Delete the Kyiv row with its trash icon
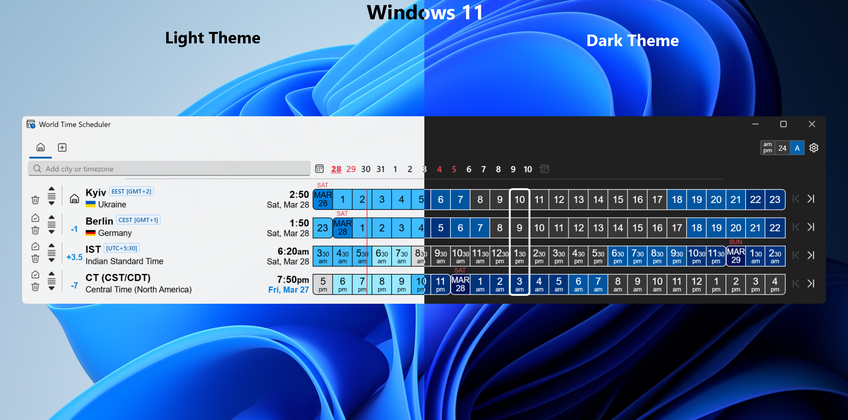 pos(35,200)
